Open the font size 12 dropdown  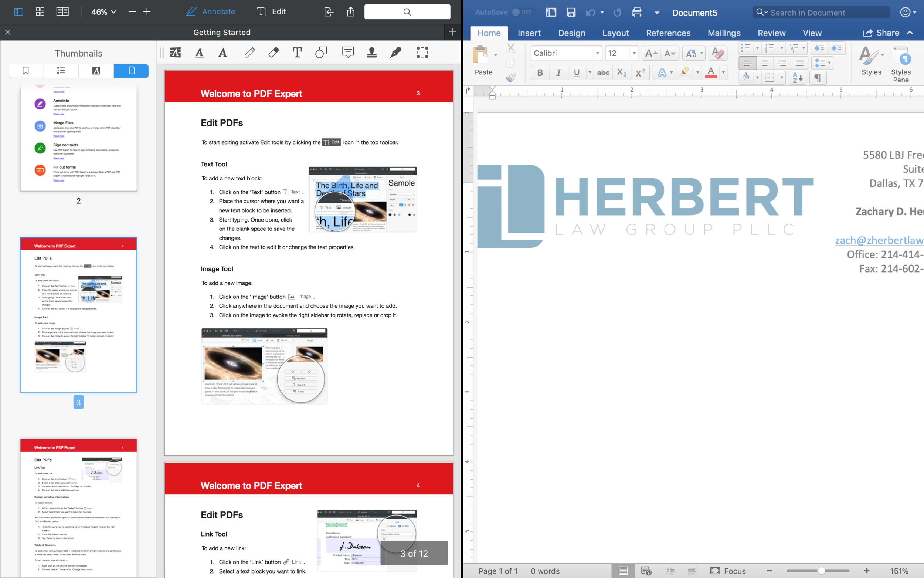pos(634,53)
